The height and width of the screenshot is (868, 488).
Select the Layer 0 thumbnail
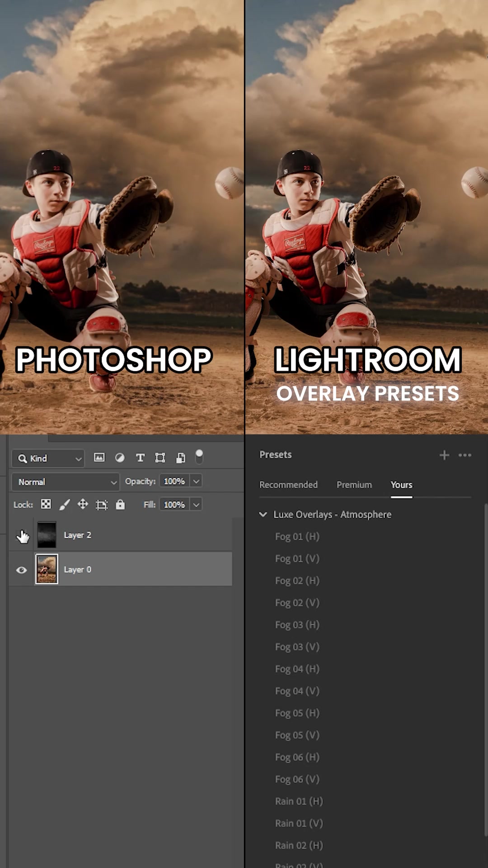(47, 569)
